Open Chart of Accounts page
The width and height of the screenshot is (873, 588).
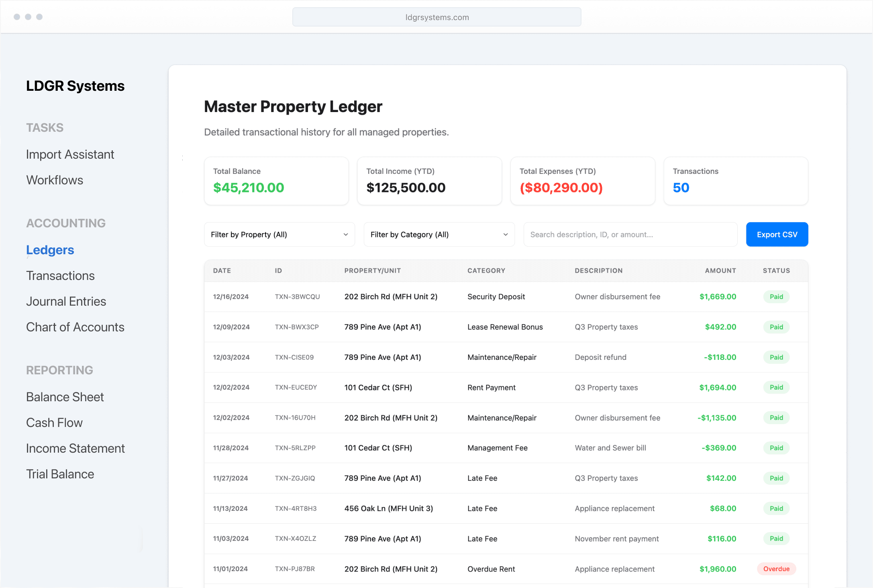coord(75,327)
